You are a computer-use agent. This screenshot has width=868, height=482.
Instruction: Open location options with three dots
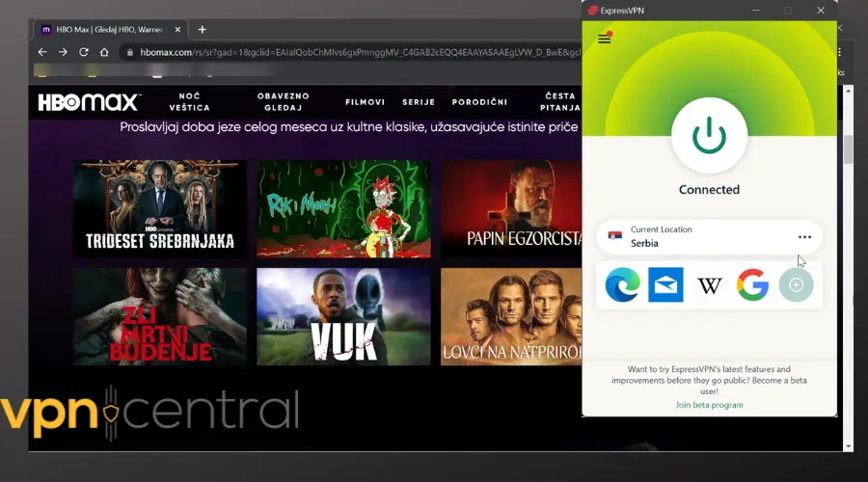click(x=804, y=237)
